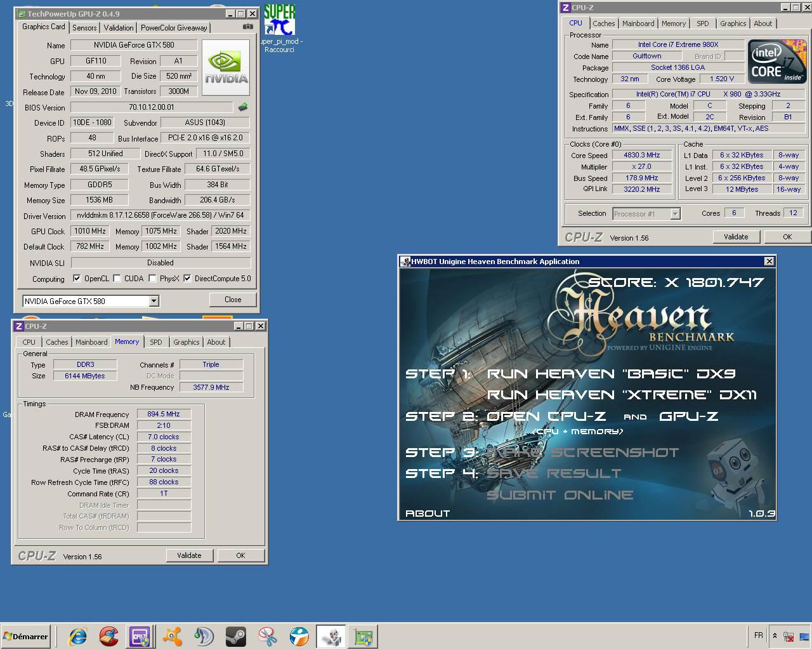
Task: Click the orange and blue ball taskbar icon
Action: (x=299, y=636)
